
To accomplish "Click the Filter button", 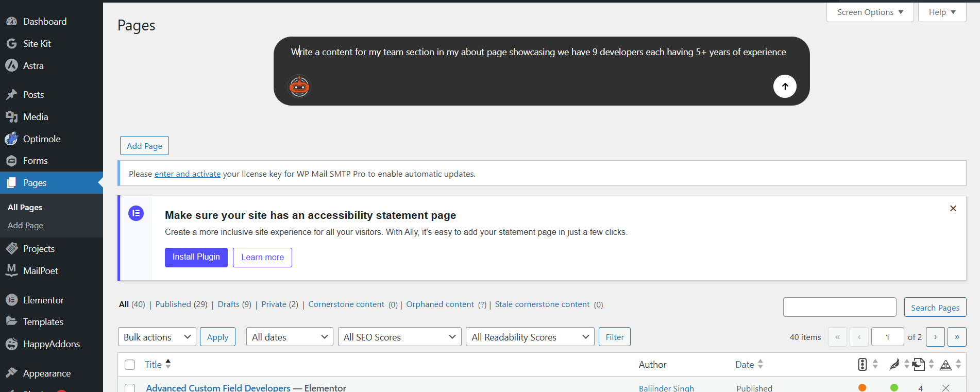I will (615, 337).
